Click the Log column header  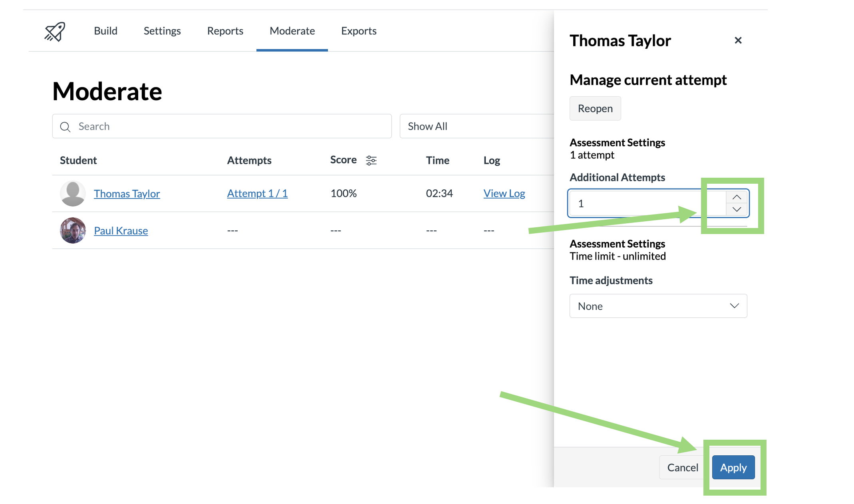pos(492,160)
